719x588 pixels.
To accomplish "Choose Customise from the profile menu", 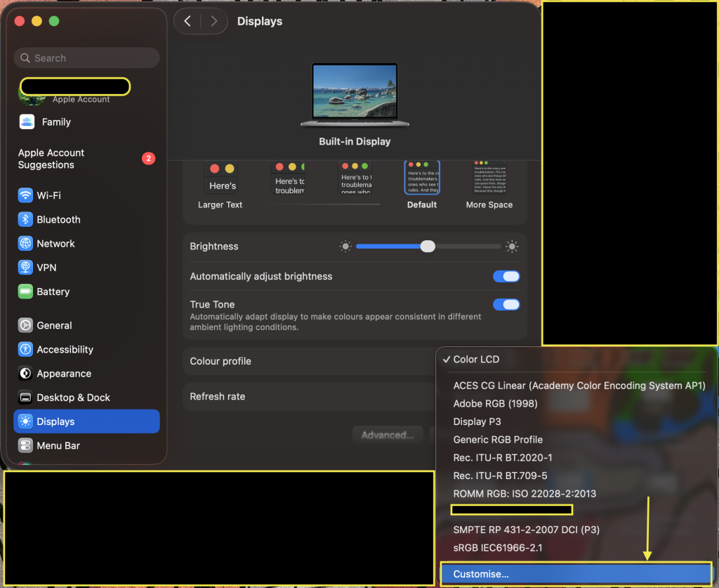I will [x=481, y=573].
